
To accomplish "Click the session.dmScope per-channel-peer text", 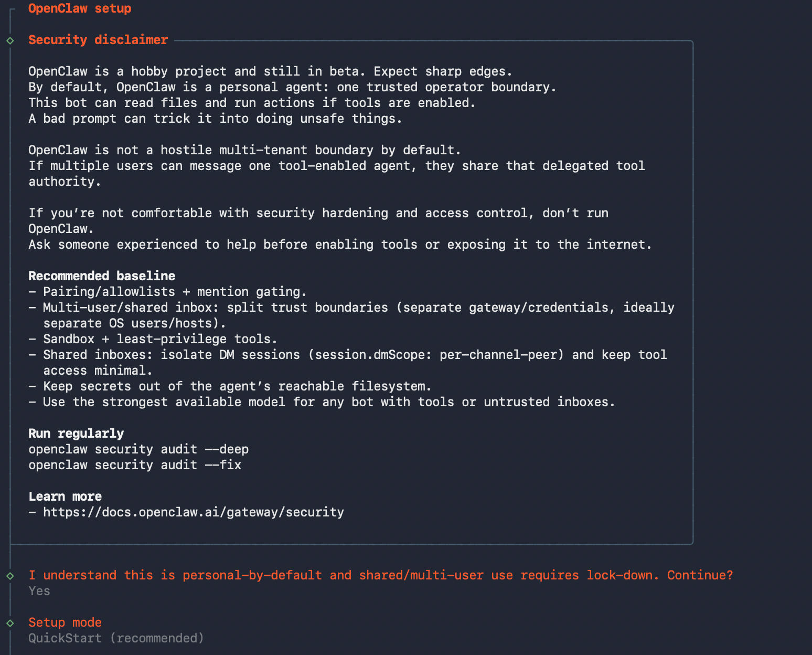I will (x=436, y=355).
